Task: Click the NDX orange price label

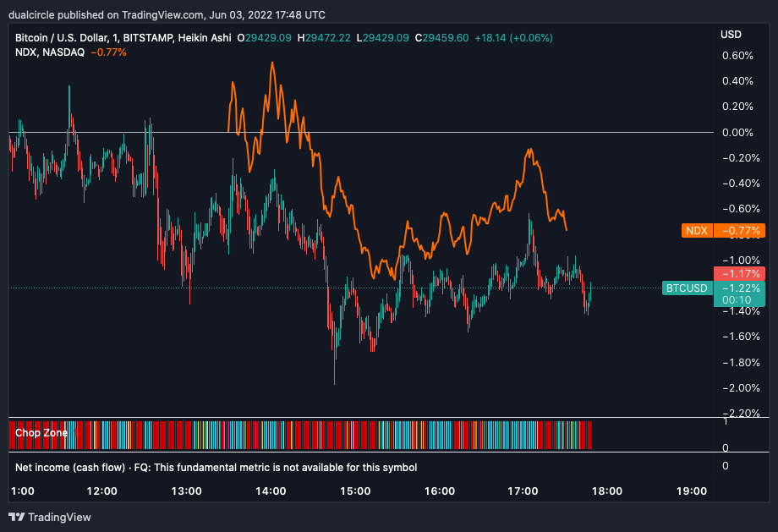Action: (697, 230)
